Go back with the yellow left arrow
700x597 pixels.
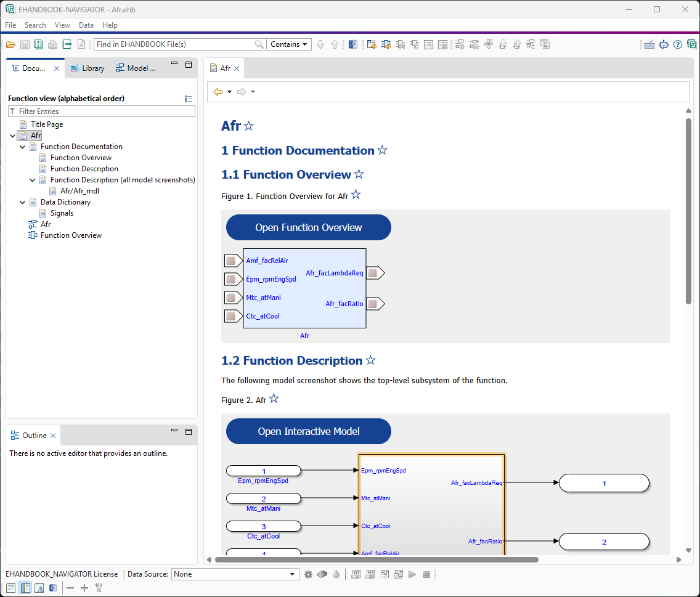pos(218,92)
